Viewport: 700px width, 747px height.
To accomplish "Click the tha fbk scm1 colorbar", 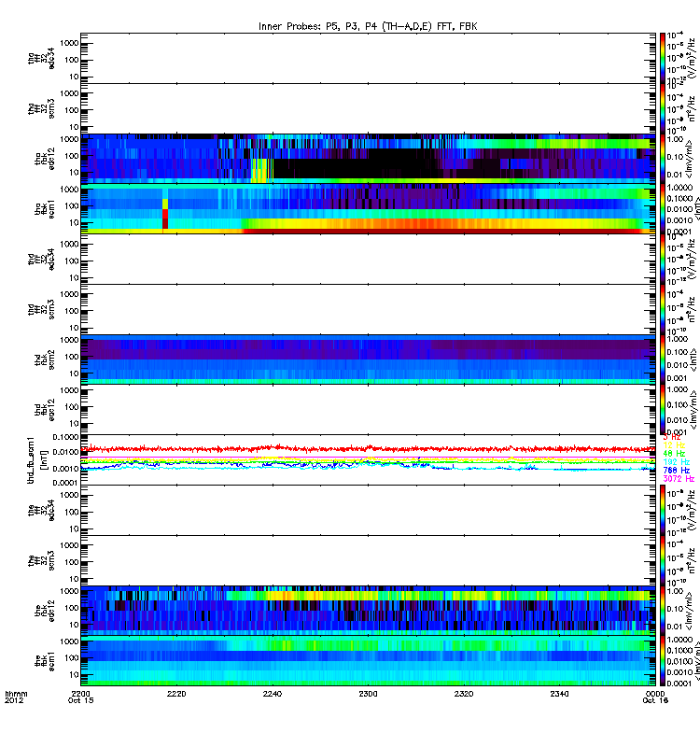I will click(x=663, y=208).
